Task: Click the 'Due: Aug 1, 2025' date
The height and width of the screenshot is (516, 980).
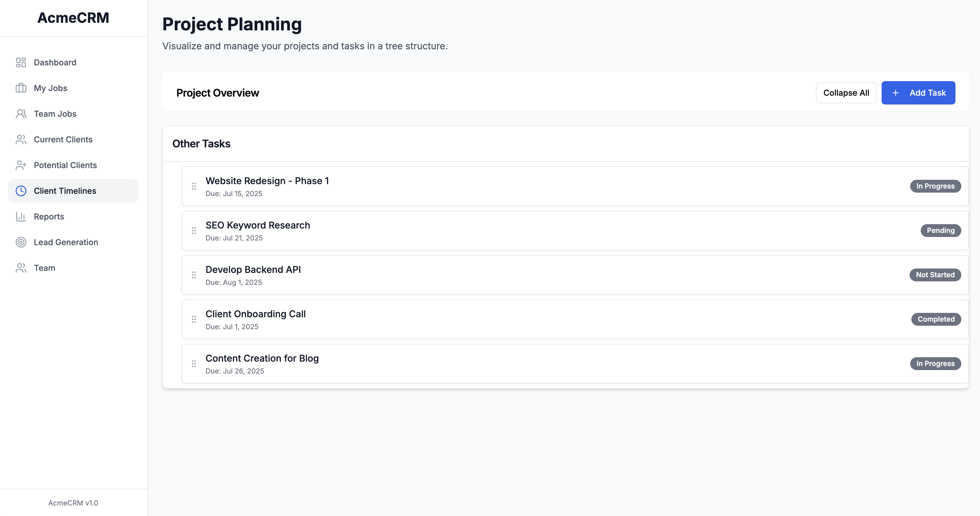Action: (x=234, y=283)
